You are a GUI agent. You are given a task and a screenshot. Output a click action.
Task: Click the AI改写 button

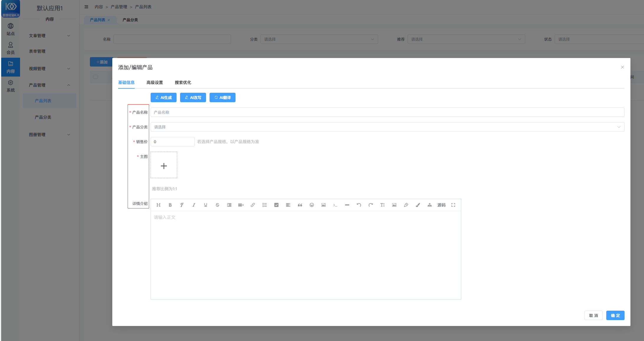(x=193, y=97)
